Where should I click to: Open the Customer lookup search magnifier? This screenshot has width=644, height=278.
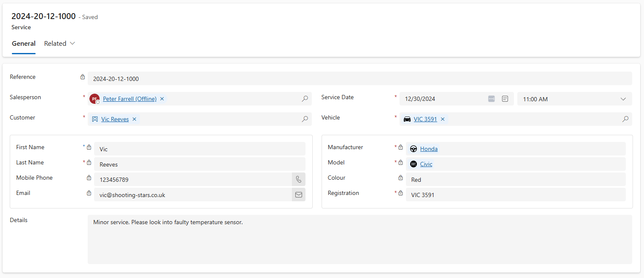click(x=305, y=119)
